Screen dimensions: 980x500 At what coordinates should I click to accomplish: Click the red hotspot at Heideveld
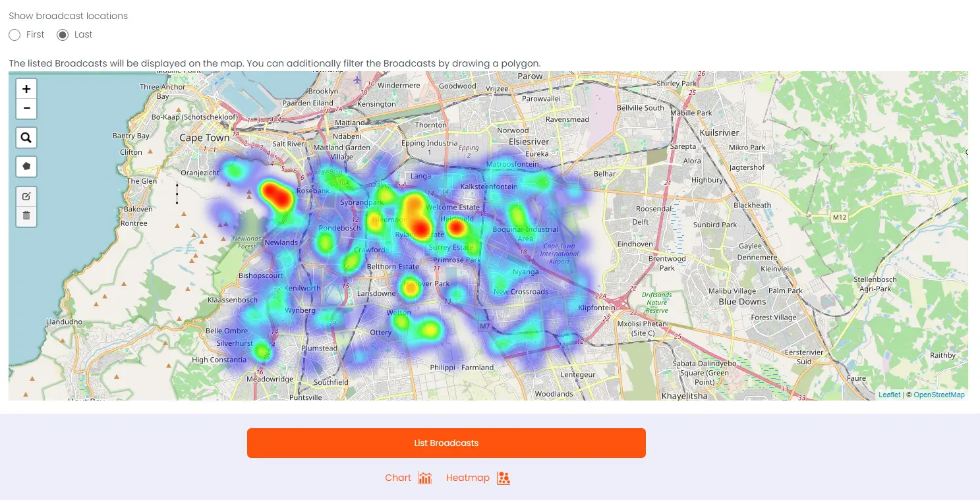point(455,228)
